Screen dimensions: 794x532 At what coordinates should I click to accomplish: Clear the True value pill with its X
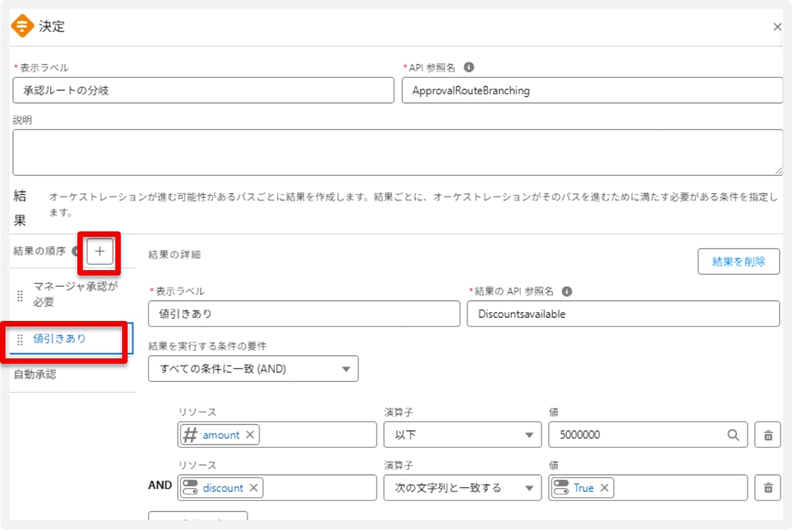pos(603,488)
